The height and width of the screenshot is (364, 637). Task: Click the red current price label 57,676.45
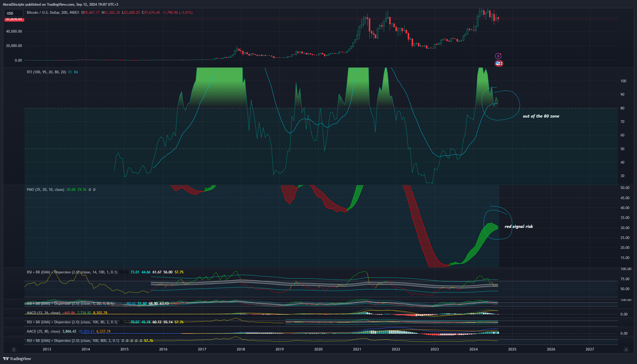point(14,19)
